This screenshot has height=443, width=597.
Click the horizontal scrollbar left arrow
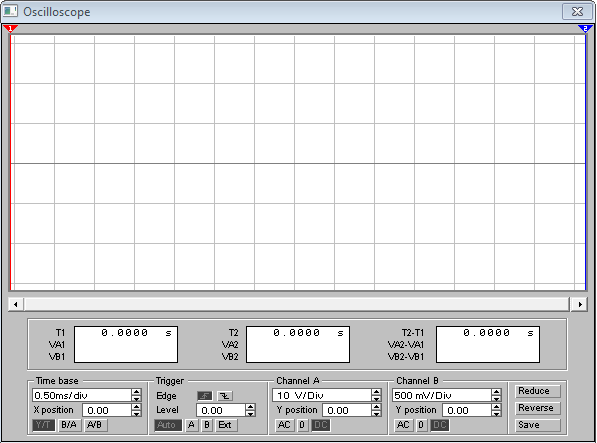[16, 304]
